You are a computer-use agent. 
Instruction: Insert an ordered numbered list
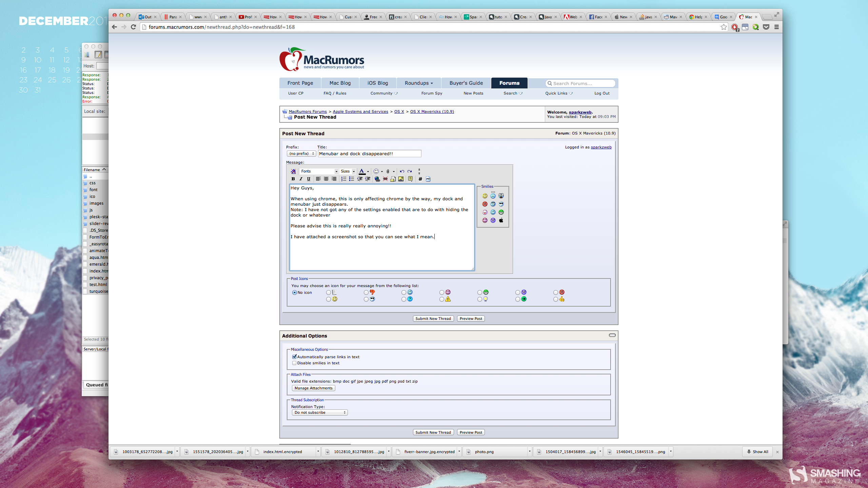point(343,179)
